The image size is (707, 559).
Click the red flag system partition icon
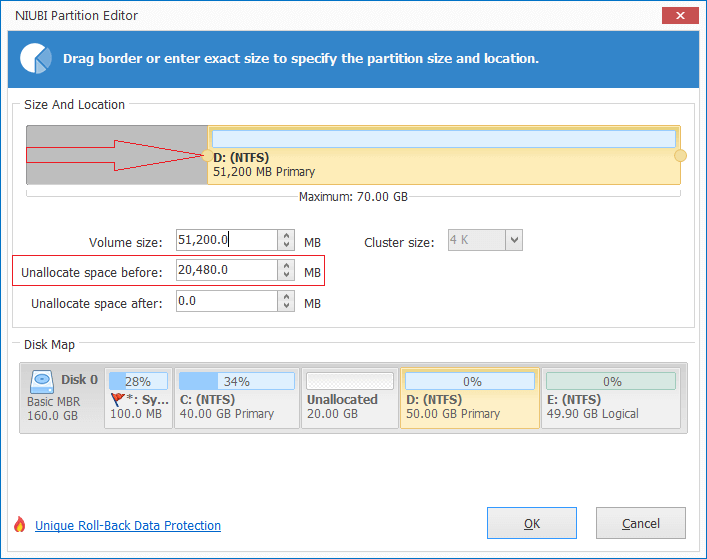116,399
